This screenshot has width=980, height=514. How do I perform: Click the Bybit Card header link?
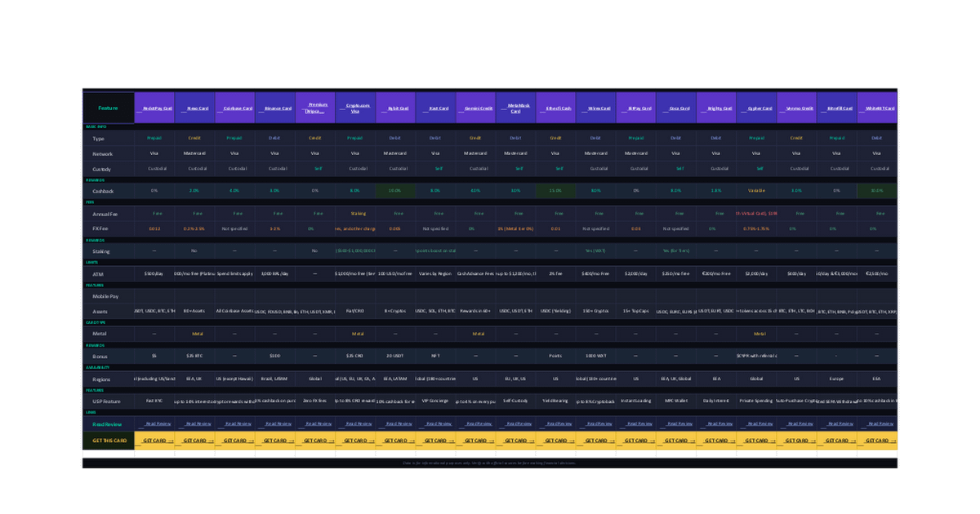(x=398, y=108)
